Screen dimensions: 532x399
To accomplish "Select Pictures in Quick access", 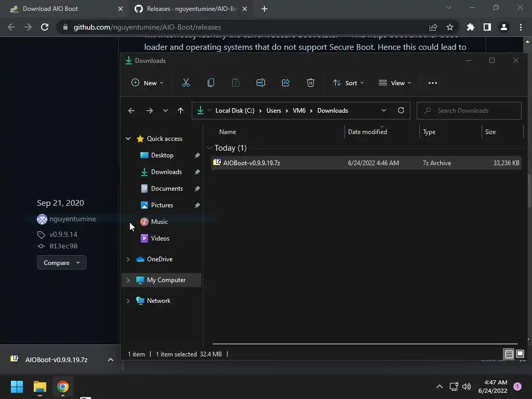I will tap(162, 205).
